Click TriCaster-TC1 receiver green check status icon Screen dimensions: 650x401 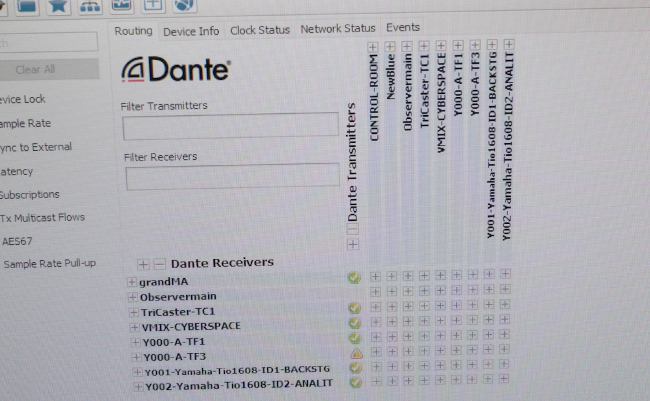pyautogui.click(x=354, y=308)
